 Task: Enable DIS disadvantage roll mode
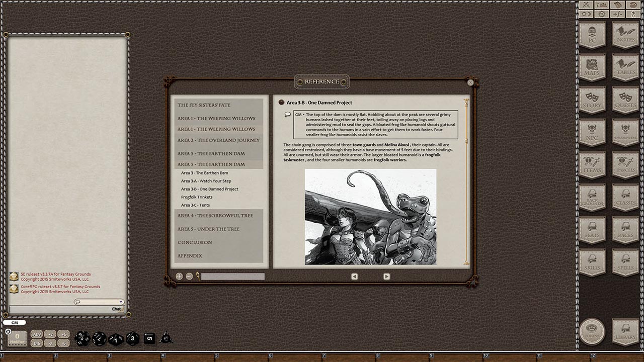click(x=36, y=342)
